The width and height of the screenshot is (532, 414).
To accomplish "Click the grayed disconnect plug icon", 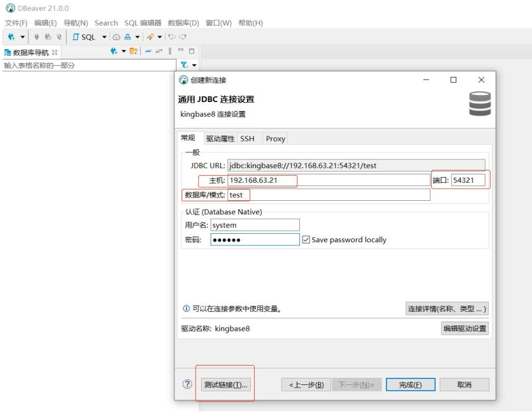I will pyautogui.click(x=59, y=37).
